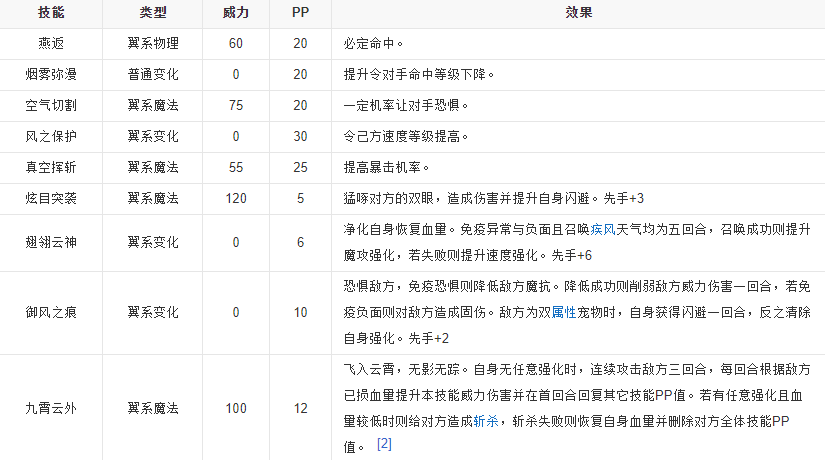Open the 疾风 hyperlink
The height and width of the screenshot is (460, 825).
point(603,229)
